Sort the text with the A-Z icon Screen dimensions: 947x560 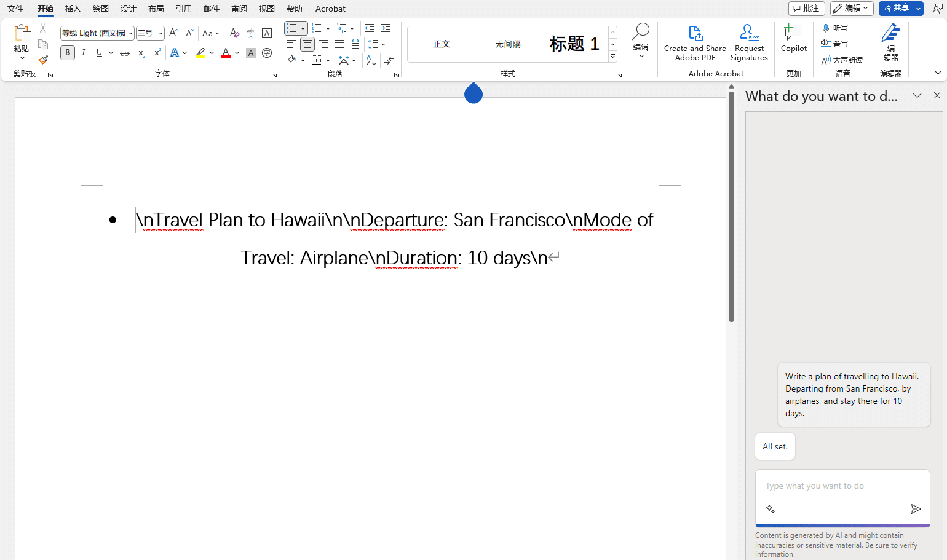pos(371,60)
